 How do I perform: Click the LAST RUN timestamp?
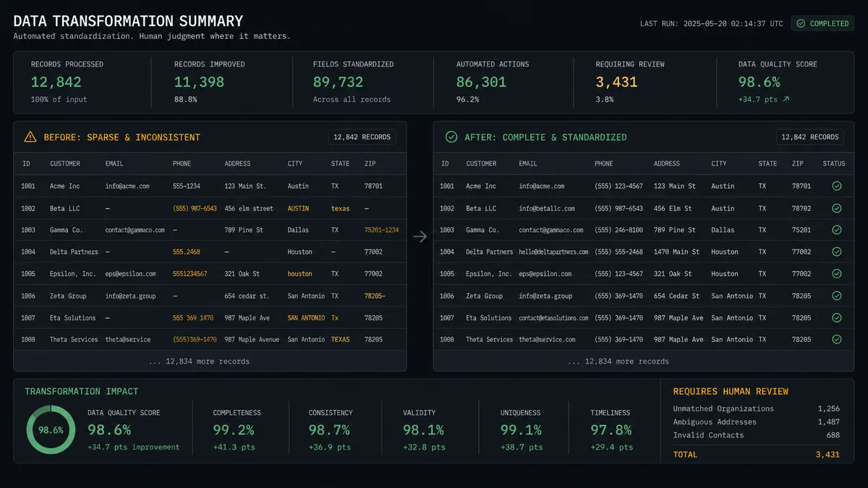tap(711, 23)
